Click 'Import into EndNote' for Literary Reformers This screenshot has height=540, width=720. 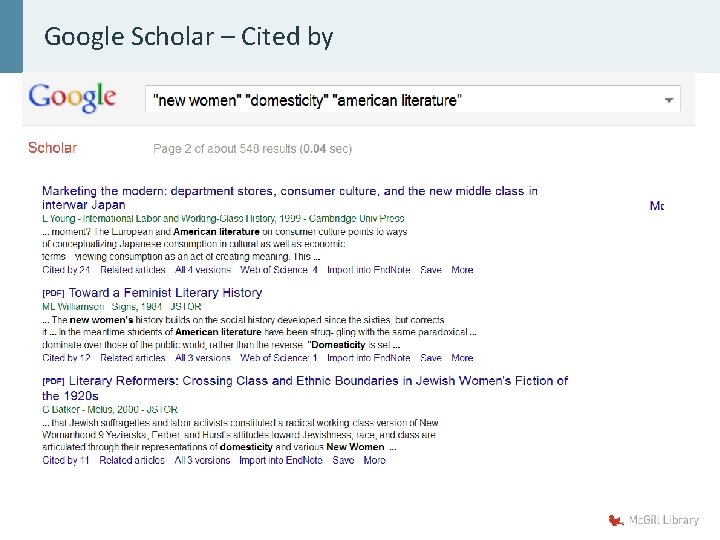tap(281, 461)
